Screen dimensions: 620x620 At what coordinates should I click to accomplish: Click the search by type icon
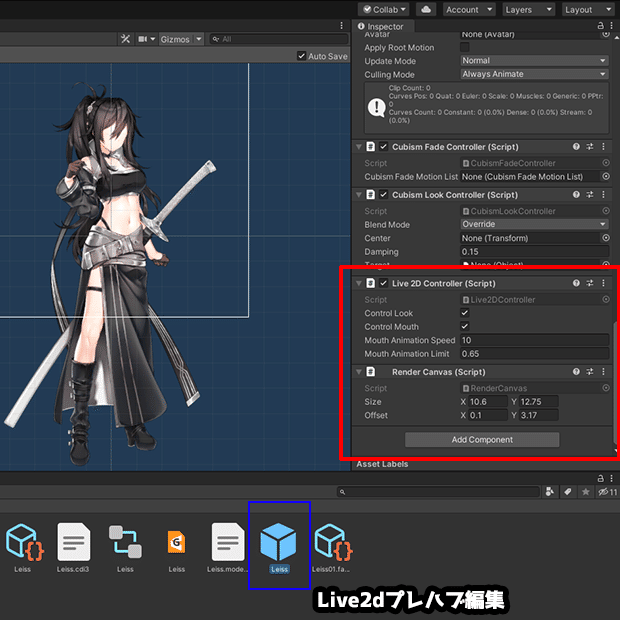550,492
